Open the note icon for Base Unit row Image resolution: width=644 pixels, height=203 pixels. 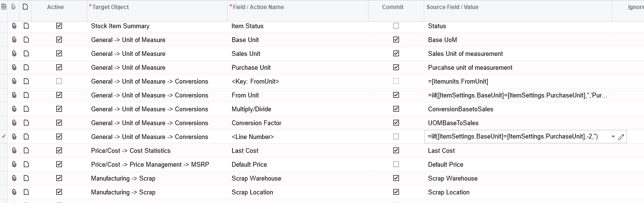(26, 40)
